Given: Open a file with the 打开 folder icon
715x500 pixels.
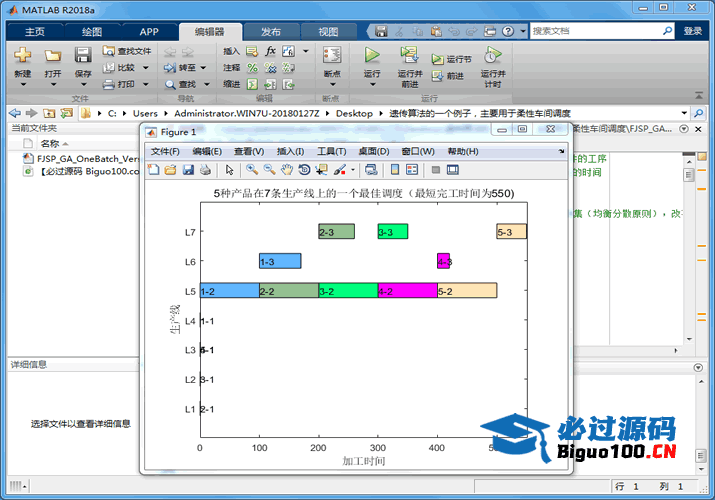Looking at the screenshot, I should point(53,55).
